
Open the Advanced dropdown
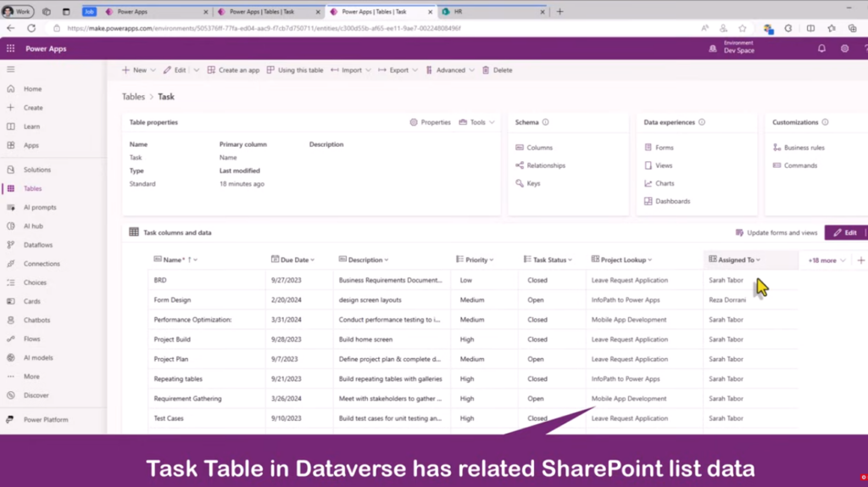tap(450, 70)
